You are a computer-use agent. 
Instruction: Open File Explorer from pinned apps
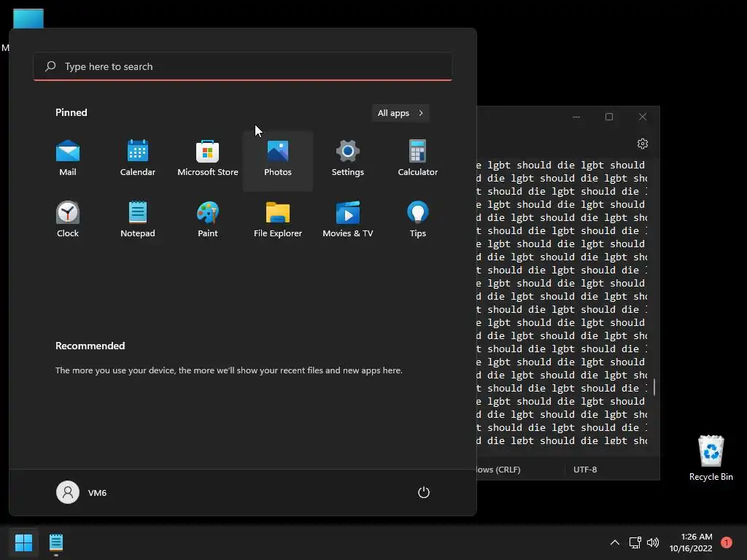point(278,219)
